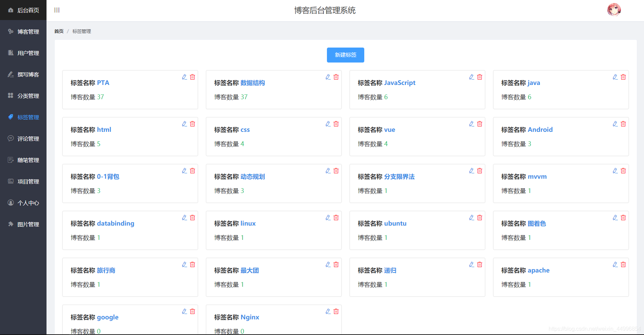Delete the PTA tag via trash icon
The image size is (644, 335).
(x=192, y=77)
